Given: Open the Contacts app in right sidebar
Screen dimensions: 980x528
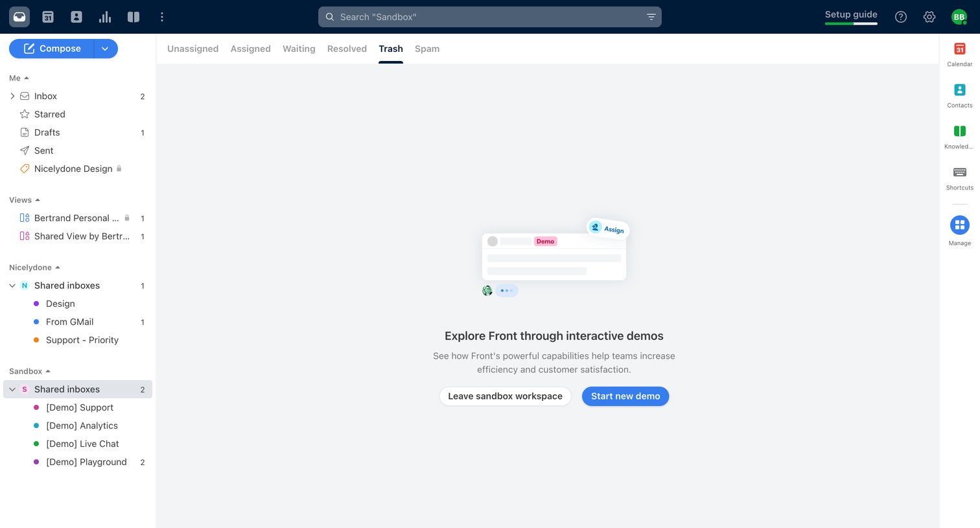Looking at the screenshot, I should 960,95.
